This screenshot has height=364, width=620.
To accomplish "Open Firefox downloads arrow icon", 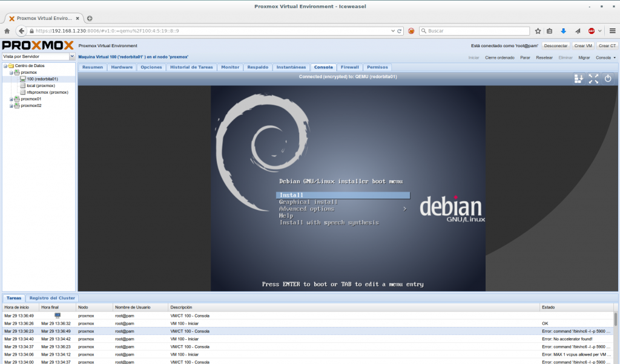I will click(x=563, y=30).
